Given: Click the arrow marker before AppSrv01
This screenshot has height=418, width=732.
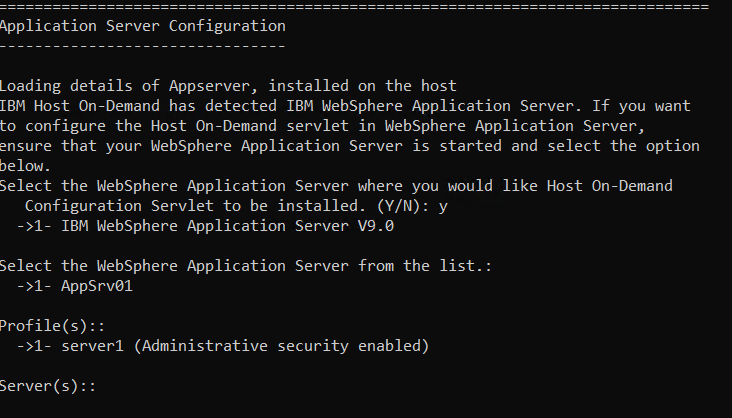Looking at the screenshot, I should pos(30,285).
